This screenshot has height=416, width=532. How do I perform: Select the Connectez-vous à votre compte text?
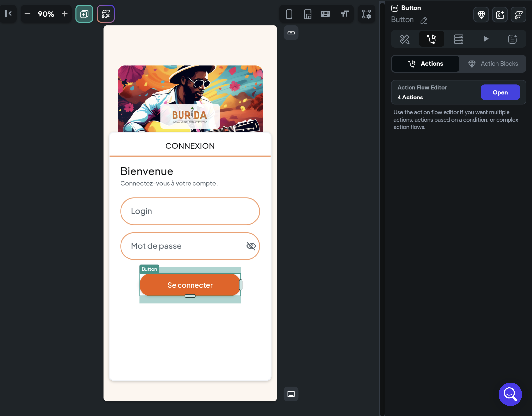(x=169, y=183)
